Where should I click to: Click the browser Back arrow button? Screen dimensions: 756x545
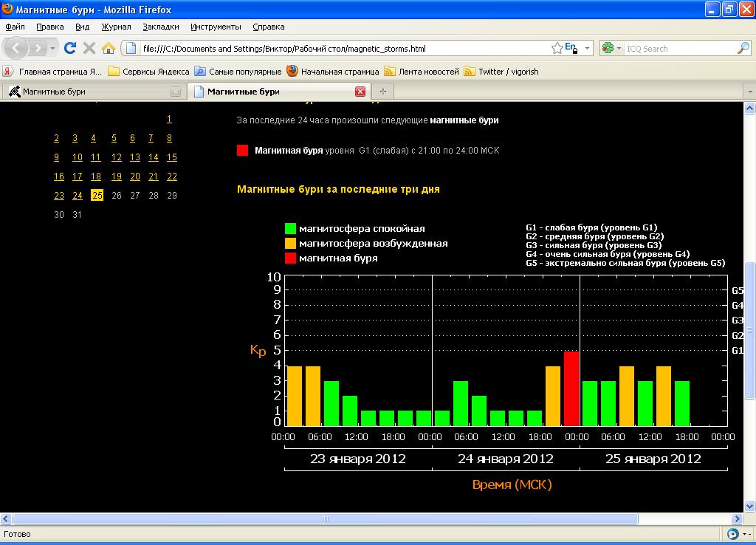tap(17, 48)
